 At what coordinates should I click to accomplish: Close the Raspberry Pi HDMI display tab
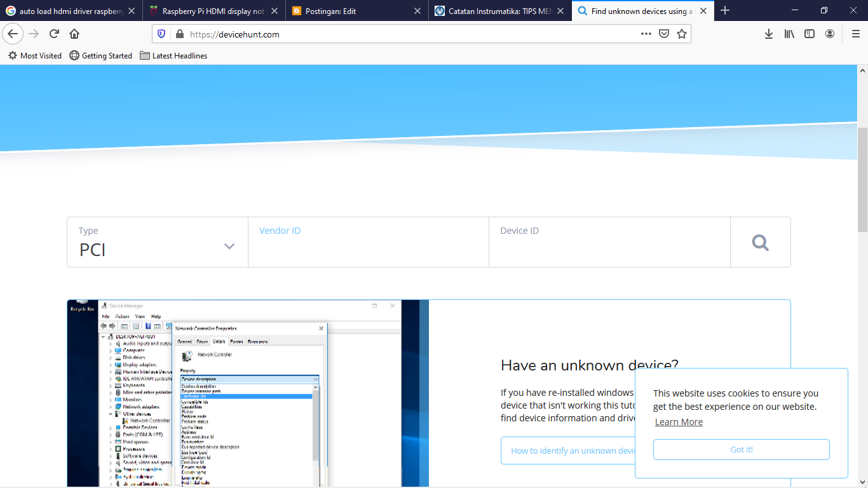[x=275, y=11]
